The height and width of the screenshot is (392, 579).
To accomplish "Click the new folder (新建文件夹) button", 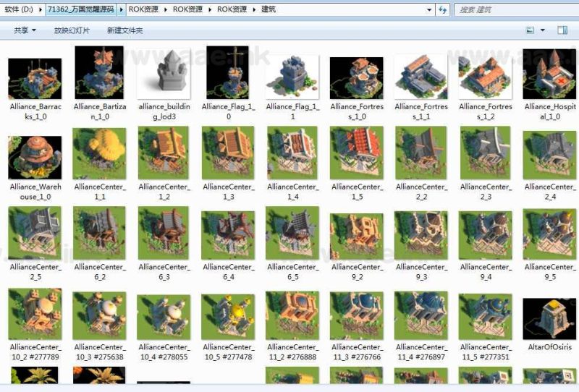I will click(124, 30).
